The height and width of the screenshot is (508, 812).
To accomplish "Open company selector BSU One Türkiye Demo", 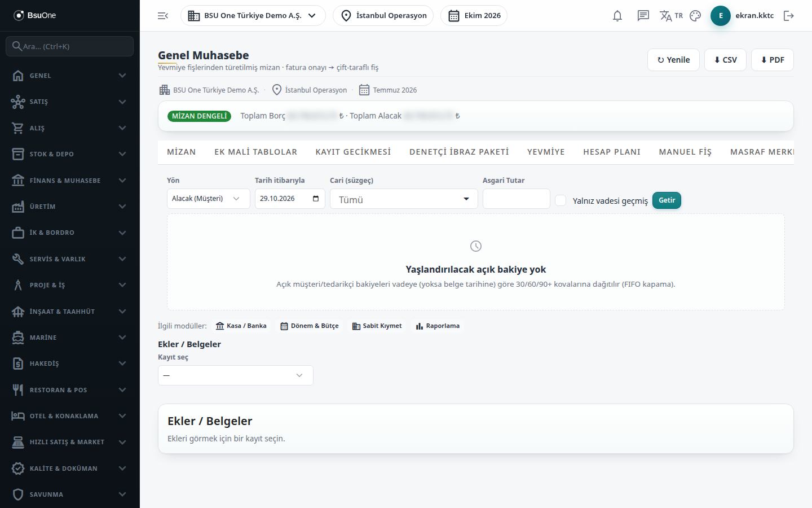I will (x=253, y=16).
